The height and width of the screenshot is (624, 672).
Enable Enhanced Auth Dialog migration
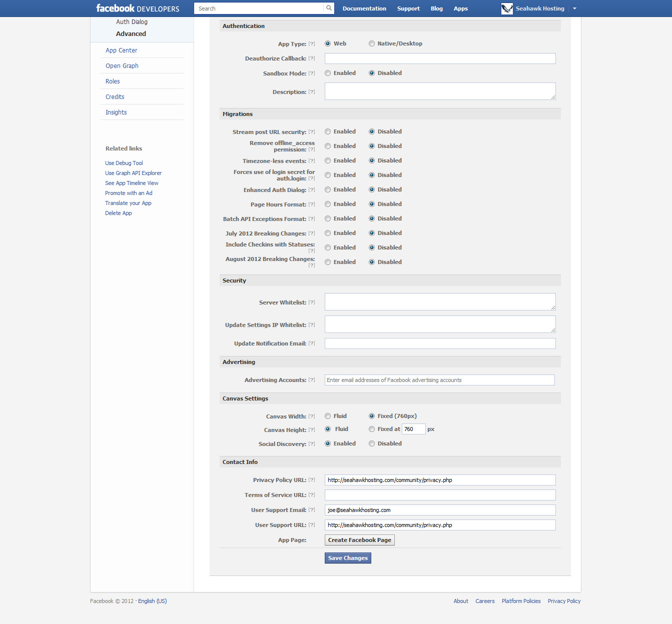[328, 189]
